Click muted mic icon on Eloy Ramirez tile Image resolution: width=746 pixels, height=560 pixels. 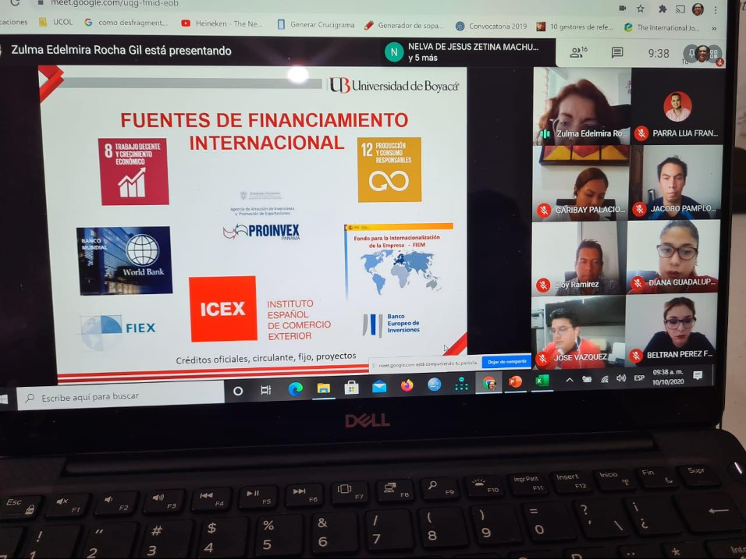click(x=543, y=285)
